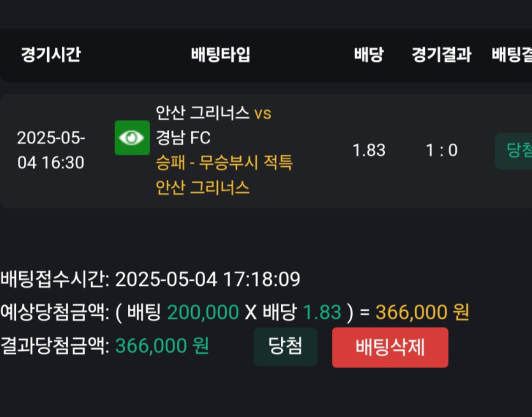Click the odds value 1.83 in the row

(x=369, y=150)
